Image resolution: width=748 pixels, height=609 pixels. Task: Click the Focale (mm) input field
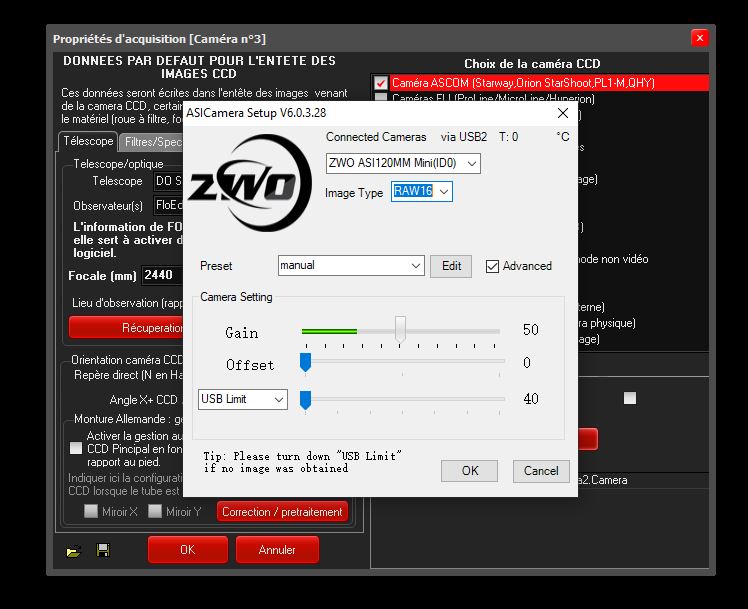[161, 275]
